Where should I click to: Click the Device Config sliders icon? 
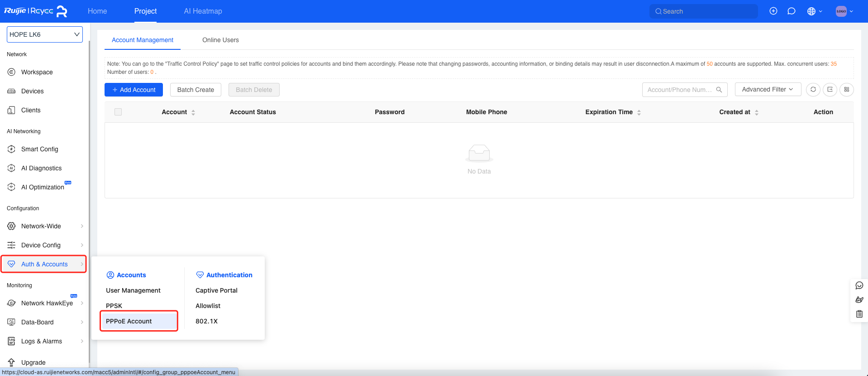tap(12, 245)
